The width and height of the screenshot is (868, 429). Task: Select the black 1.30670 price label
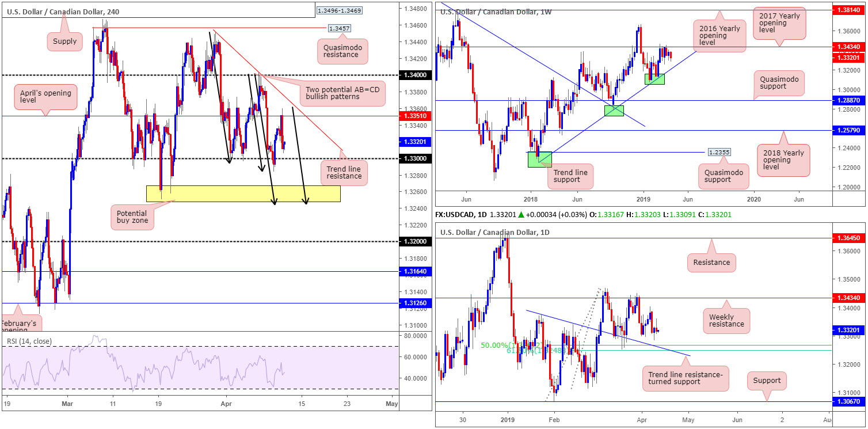click(848, 402)
